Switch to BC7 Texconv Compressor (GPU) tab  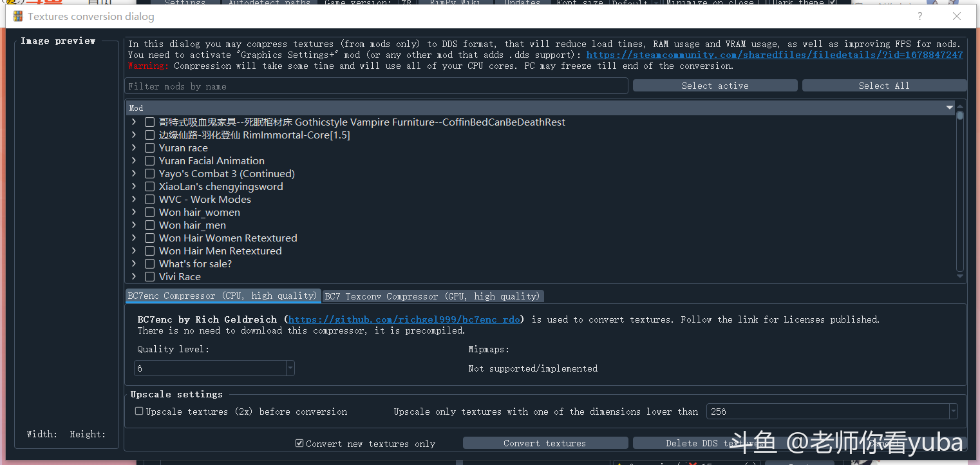433,296
